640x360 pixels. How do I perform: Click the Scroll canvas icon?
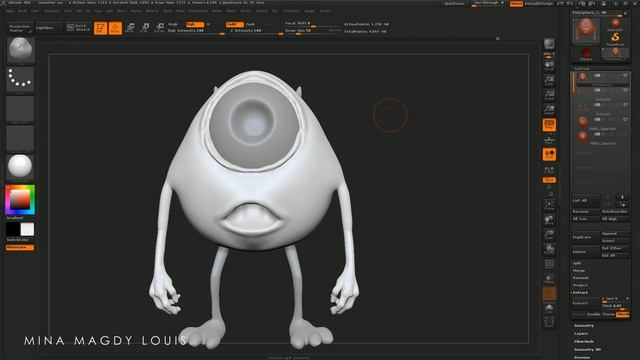[549, 66]
